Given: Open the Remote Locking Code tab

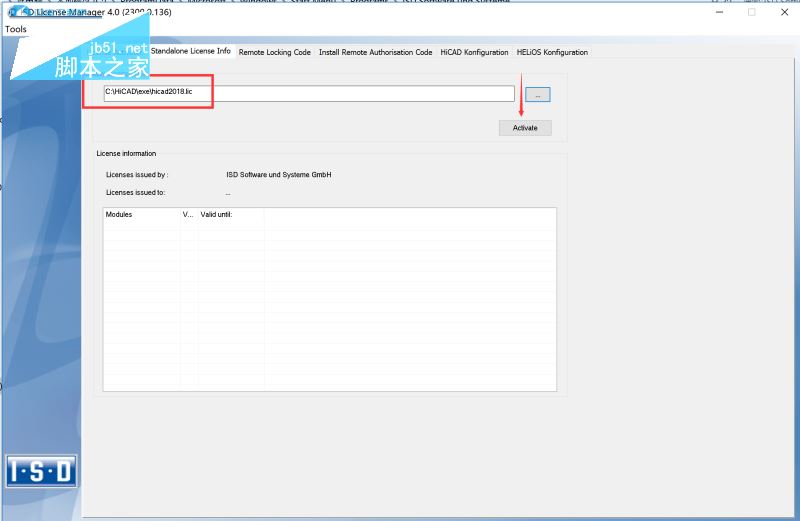Looking at the screenshot, I should (x=274, y=52).
